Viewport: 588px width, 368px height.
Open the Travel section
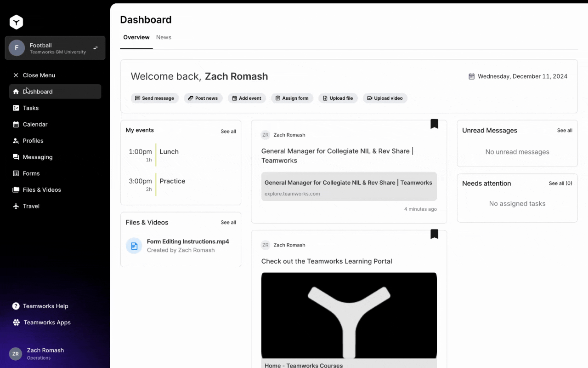point(31,206)
